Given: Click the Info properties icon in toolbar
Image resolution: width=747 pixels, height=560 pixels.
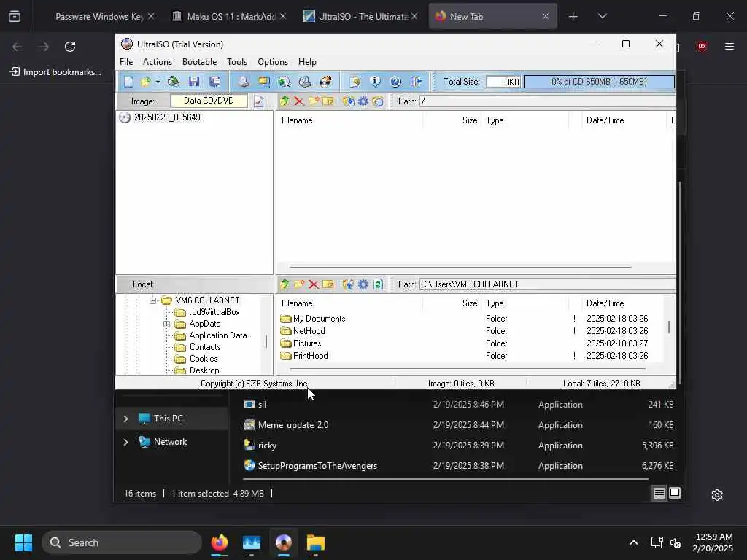Looking at the screenshot, I should tap(376, 82).
